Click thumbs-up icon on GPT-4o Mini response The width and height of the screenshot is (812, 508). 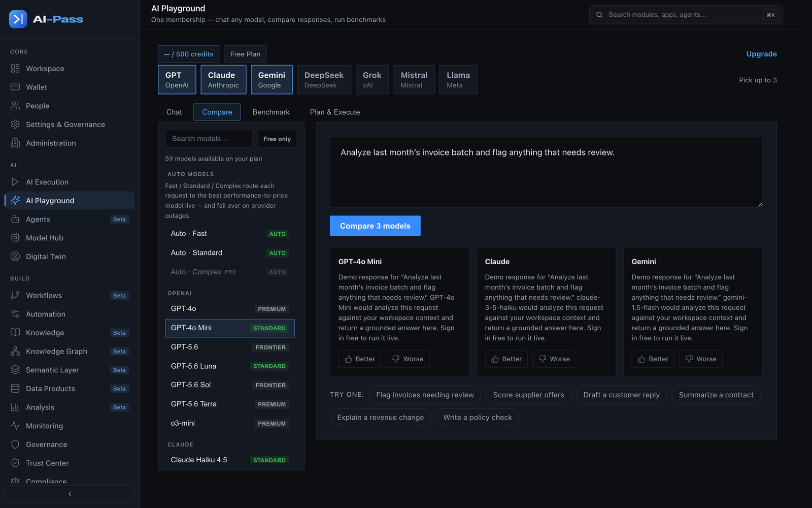point(349,359)
